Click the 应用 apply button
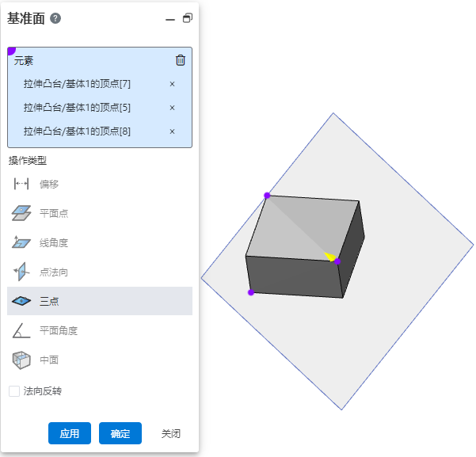The image size is (476, 457). tap(70, 433)
